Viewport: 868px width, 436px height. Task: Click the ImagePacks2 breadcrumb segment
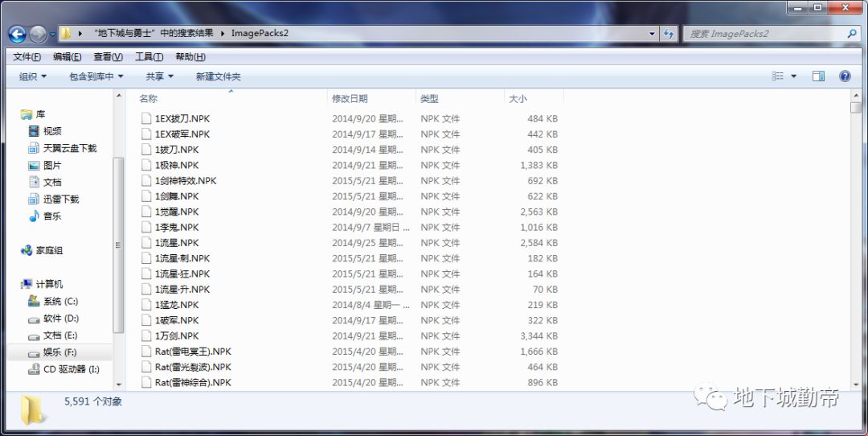pyautogui.click(x=260, y=33)
